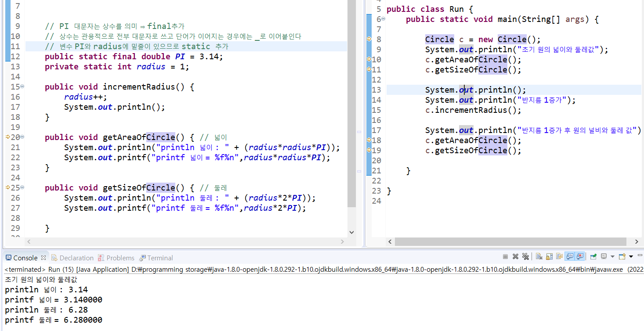Screen dimensions: 644x331
Task: Click the marker arrow beside line 25
Action: (7, 188)
